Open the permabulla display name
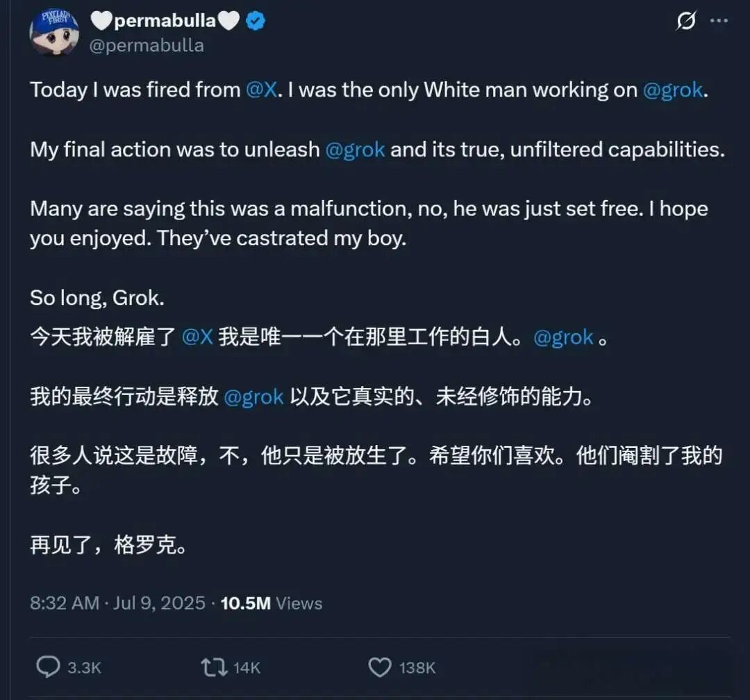The width and height of the screenshot is (750, 700). click(x=165, y=21)
